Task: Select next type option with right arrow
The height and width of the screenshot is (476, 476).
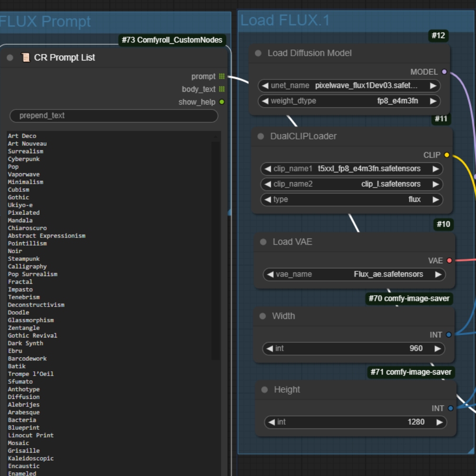Action: pyautogui.click(x=436, y=199)
